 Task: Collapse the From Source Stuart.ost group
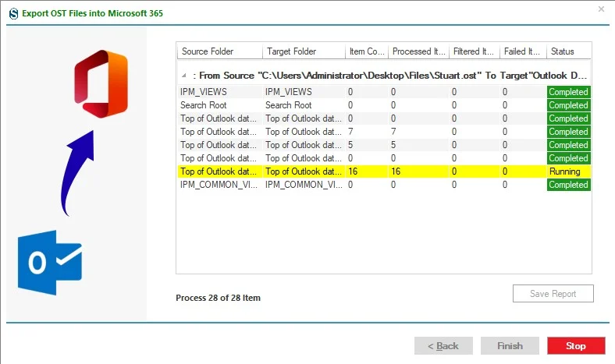[184, 76]
